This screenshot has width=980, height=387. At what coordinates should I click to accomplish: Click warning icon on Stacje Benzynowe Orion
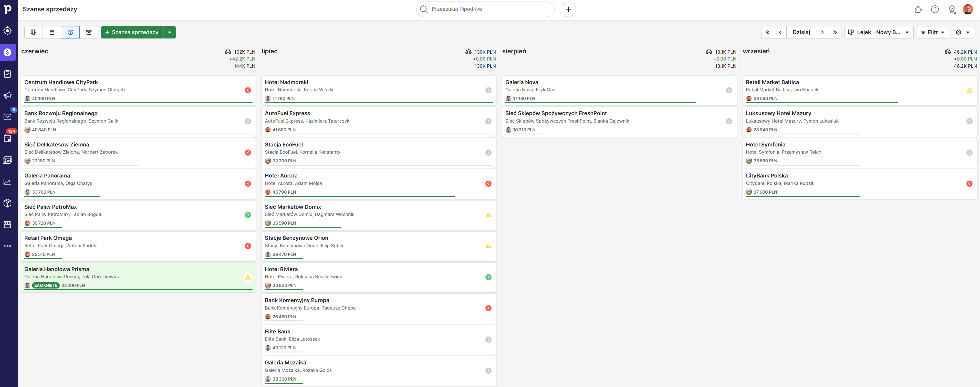tap(488, 246)
